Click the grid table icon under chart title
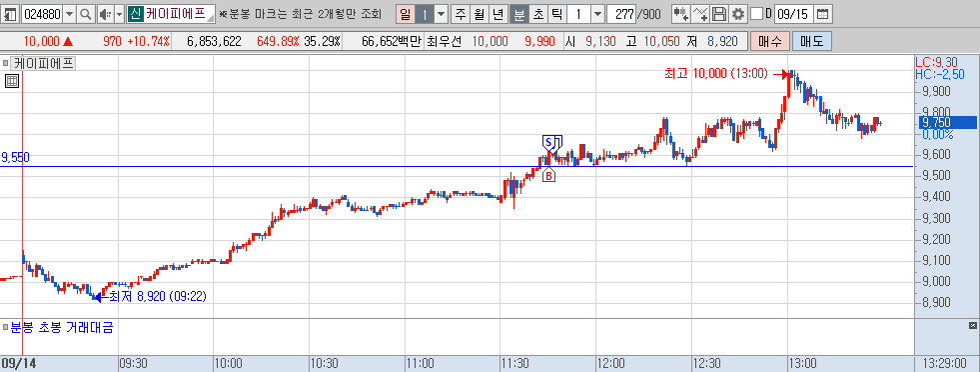 pos(12,81)
